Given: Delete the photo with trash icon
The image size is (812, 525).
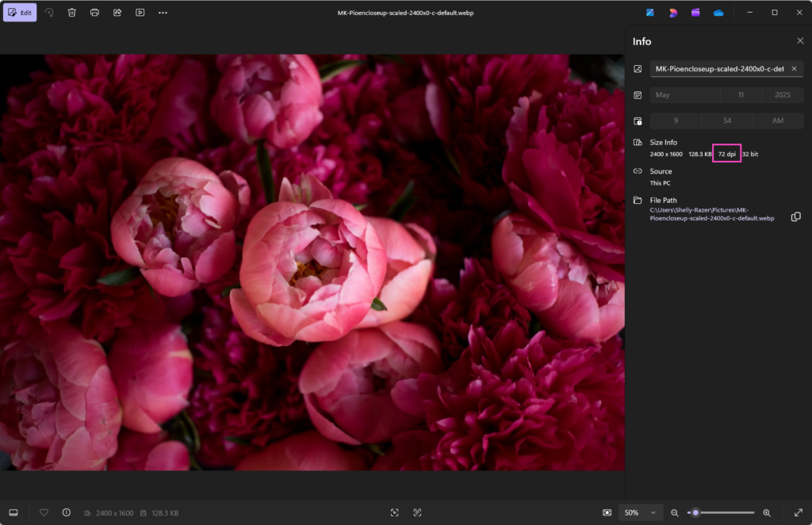Looking at the screenshot, I should pyautogui.click(x=72, y=13).
